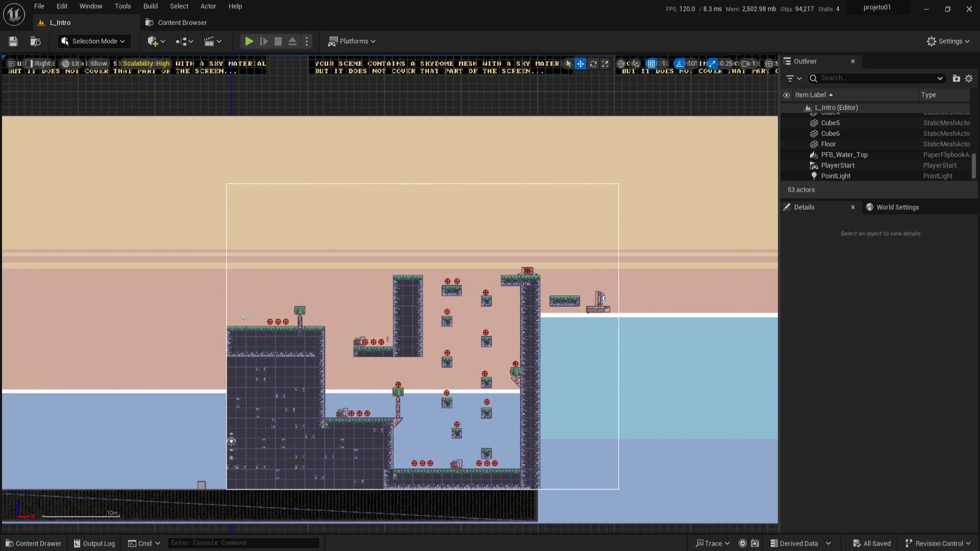
Task: Switch to the World Settings tab
Action: 897,207
